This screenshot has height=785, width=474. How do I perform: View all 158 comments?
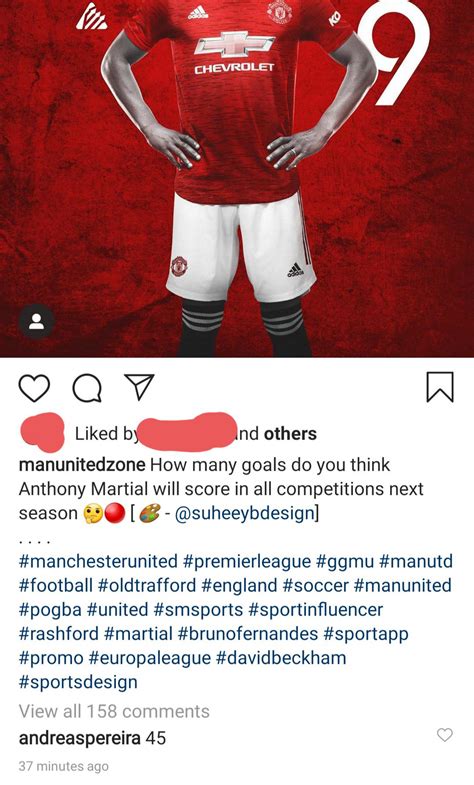114,711
